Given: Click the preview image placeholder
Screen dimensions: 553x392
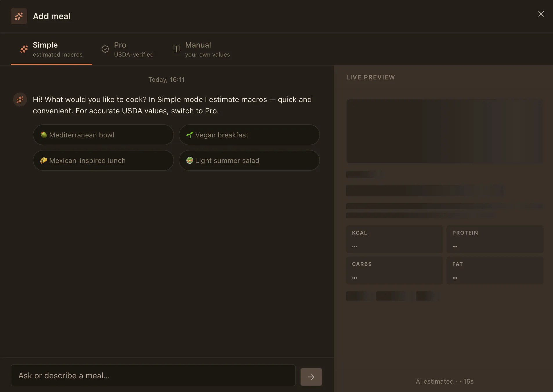Looking at the screenshot, I should (x=445, y=131).
